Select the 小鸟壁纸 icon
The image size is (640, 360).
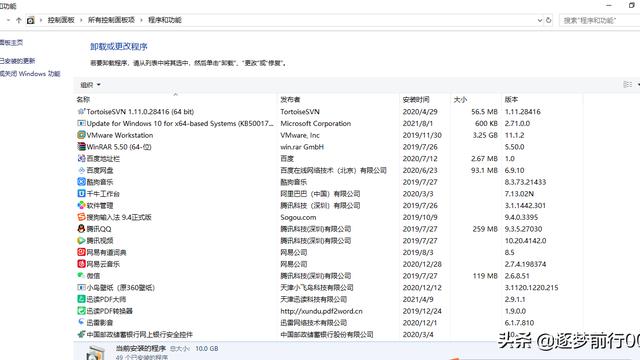[81, 287]
